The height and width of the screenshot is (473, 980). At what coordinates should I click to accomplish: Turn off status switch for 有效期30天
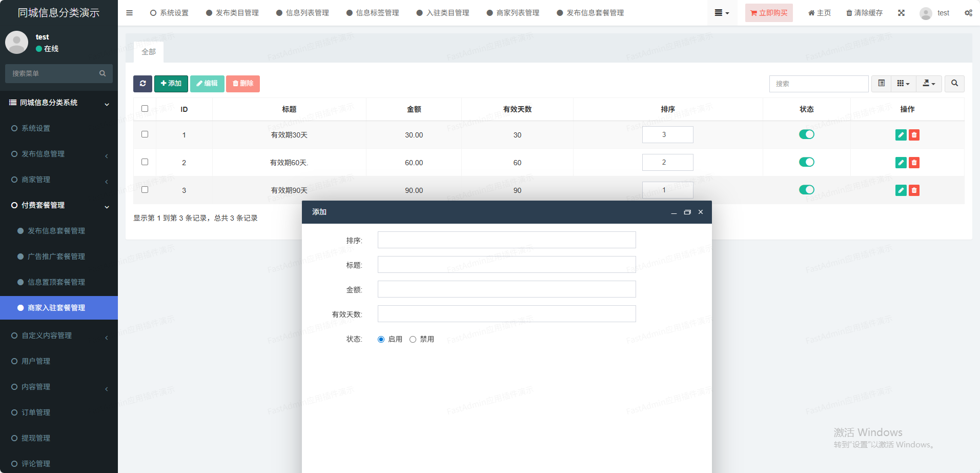(x=806, y=134)
